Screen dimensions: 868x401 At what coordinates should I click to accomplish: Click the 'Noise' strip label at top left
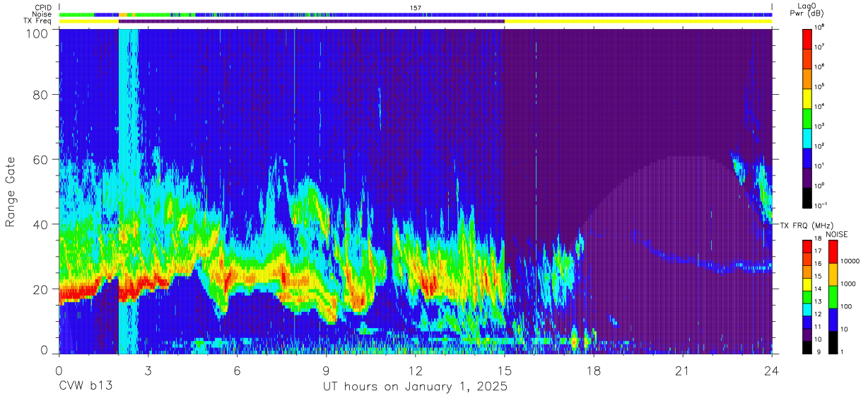(x=42, y=14)
